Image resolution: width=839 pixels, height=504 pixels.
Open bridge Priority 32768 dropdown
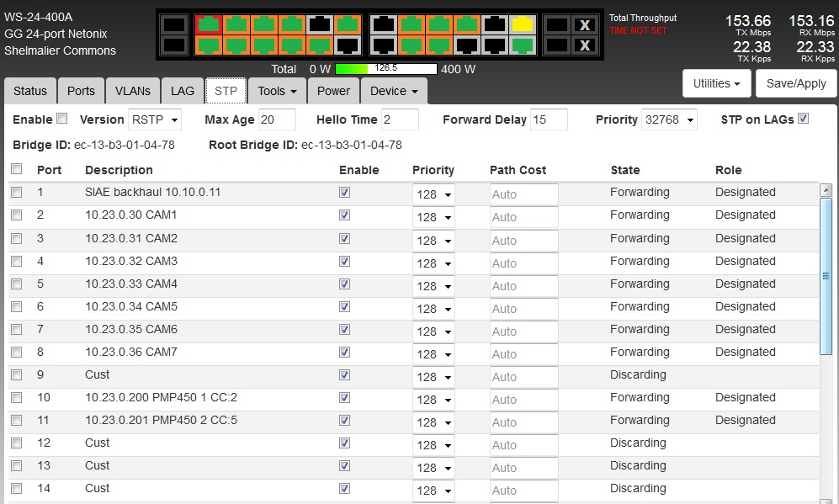(669, 119)
